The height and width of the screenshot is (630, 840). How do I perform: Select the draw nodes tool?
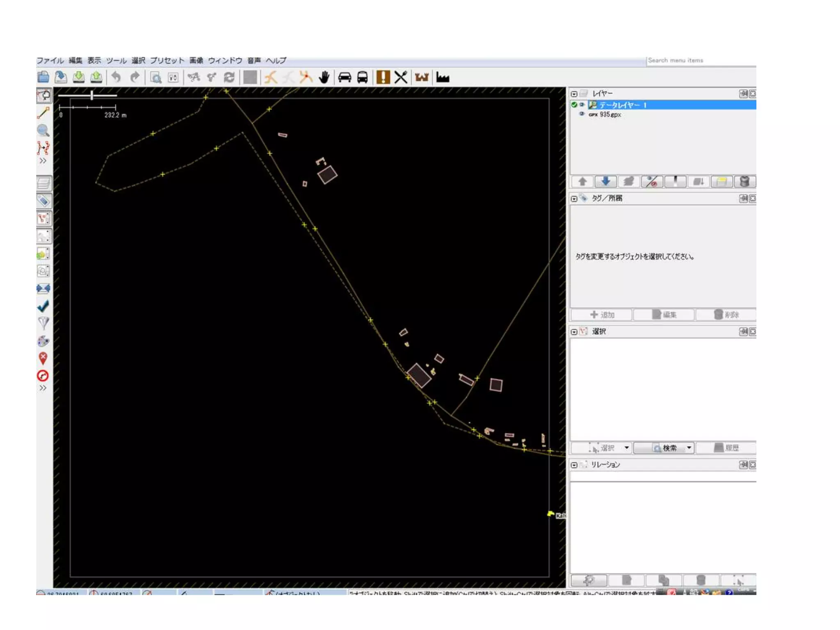click(x=43, y=113)
